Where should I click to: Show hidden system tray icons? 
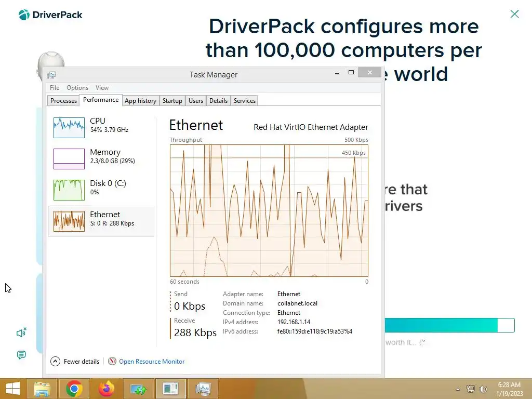458,389
